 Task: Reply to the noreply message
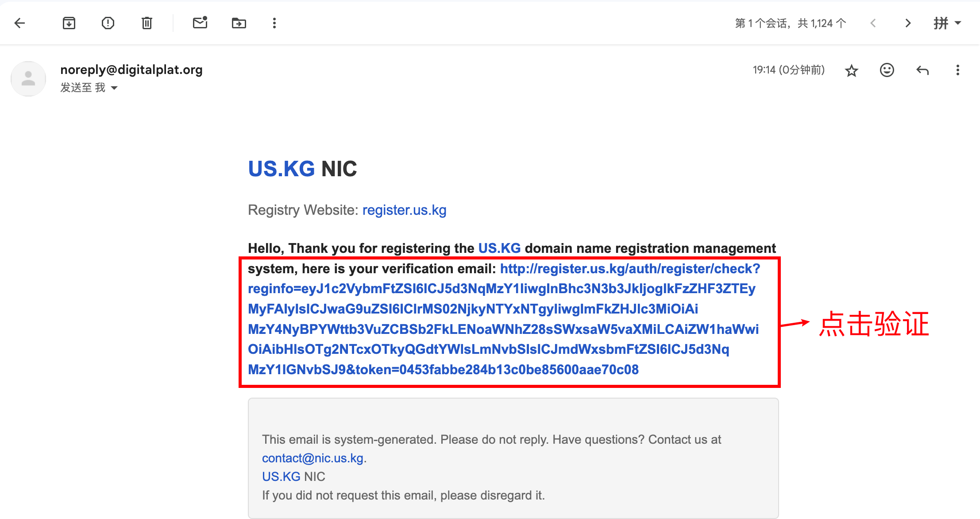pos(922,70)
